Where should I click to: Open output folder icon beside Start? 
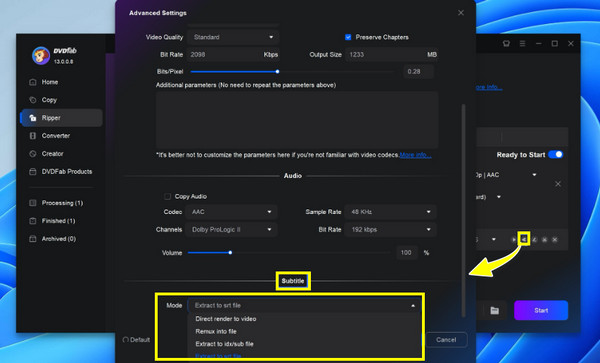494,310
